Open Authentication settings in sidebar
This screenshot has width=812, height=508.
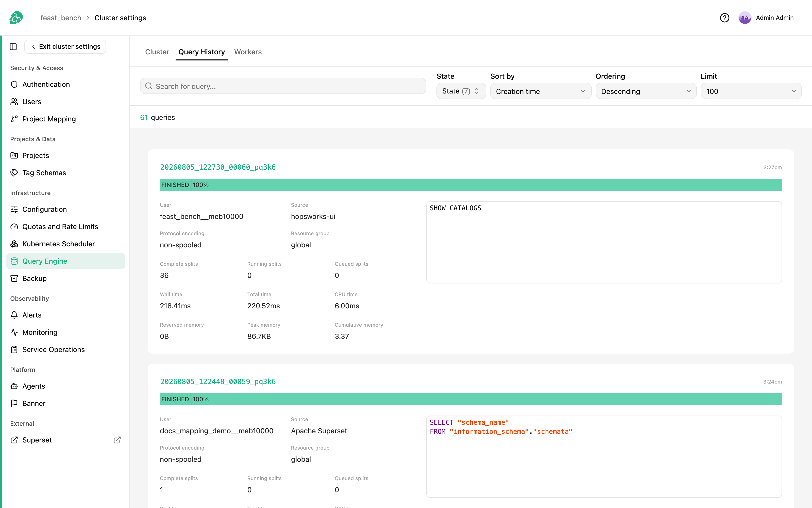coord(66,84)
